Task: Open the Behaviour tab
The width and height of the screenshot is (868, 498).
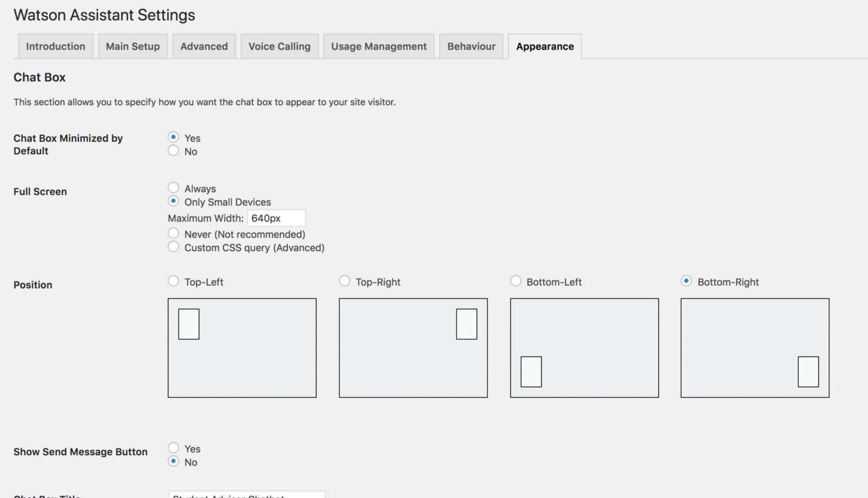Action: (471, 46)
